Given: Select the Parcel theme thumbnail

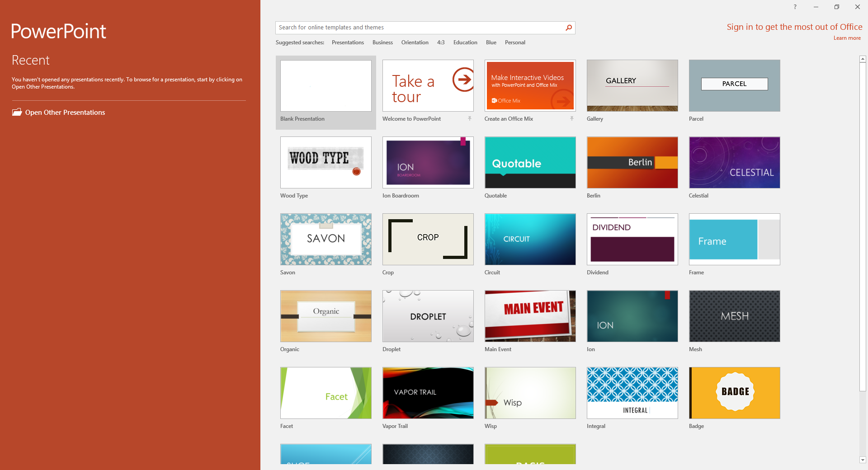Looking at the screenshot, I should (x=735, y=86).
